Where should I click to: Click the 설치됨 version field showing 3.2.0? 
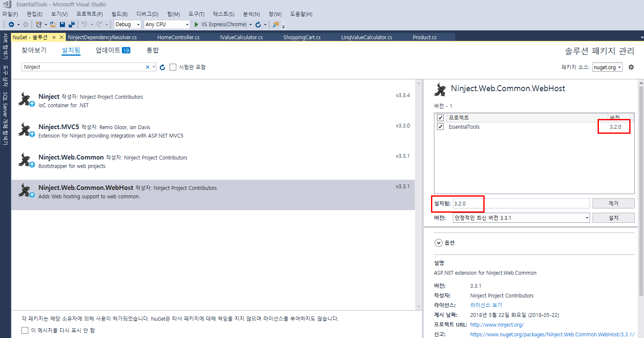click(x=521, y=203)
